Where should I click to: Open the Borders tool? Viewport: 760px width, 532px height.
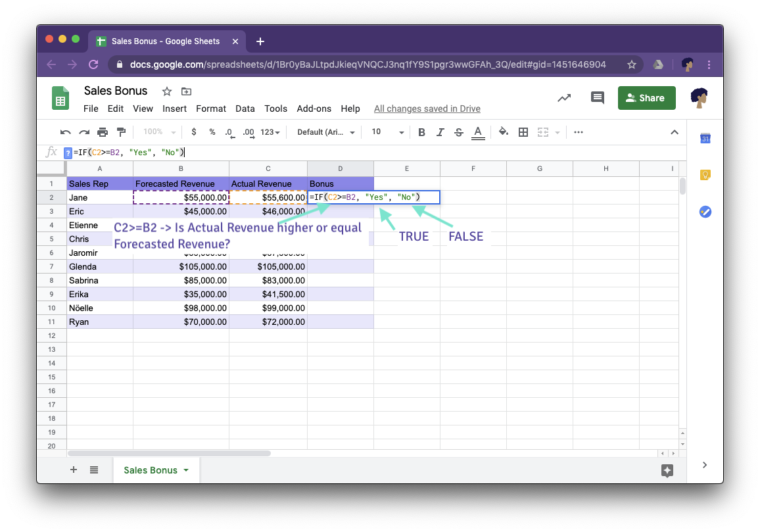tap(523, 132)
